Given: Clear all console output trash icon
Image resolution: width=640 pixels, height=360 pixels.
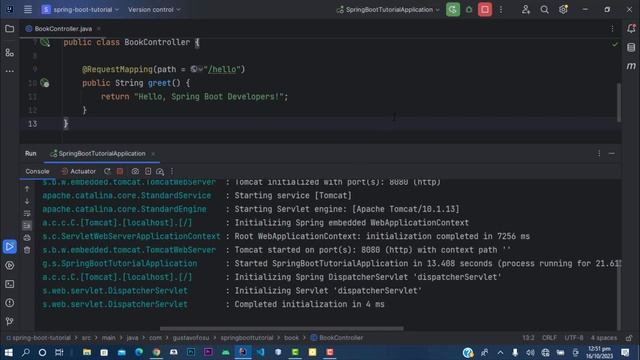Looking at the screenshot, I should click(x=27, y=250).
